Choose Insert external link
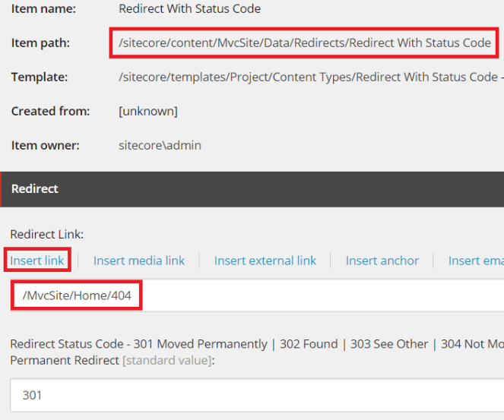The width and height of the screenshot is (504, 420). 265,261
